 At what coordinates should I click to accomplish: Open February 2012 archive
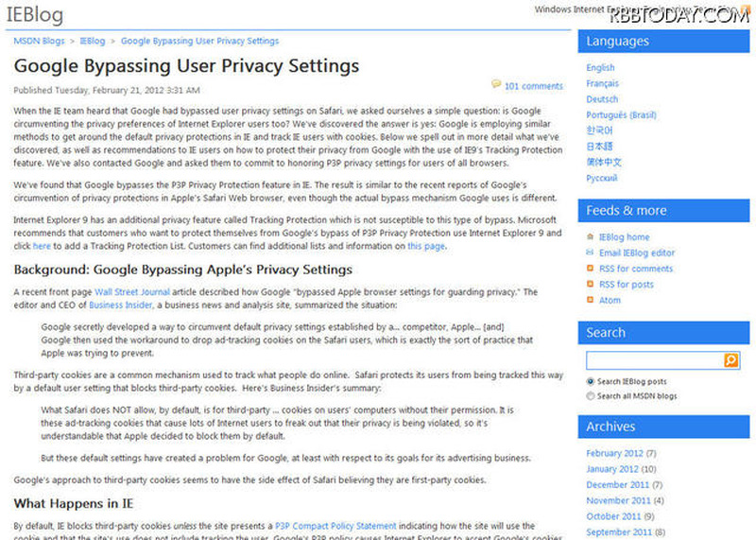[x=616, y=454]
